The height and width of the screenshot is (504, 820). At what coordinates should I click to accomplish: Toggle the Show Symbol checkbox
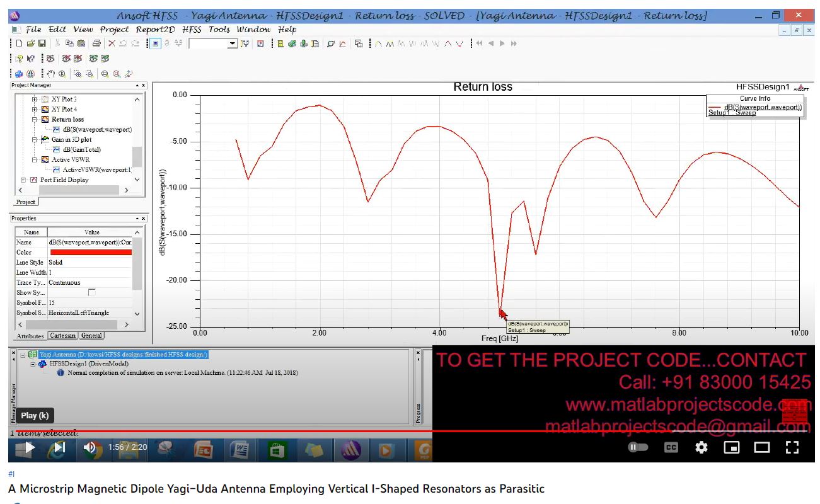coord(92,293)
